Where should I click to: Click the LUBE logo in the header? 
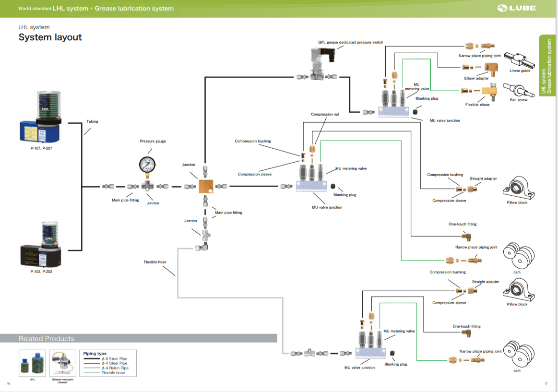[x=516, y=8]
